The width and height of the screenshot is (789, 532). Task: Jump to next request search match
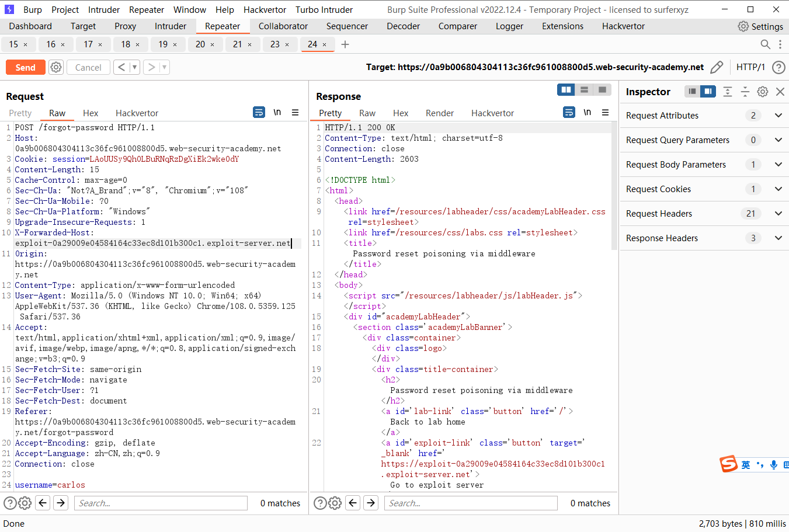pyautogui.click(x=61, y=503)
